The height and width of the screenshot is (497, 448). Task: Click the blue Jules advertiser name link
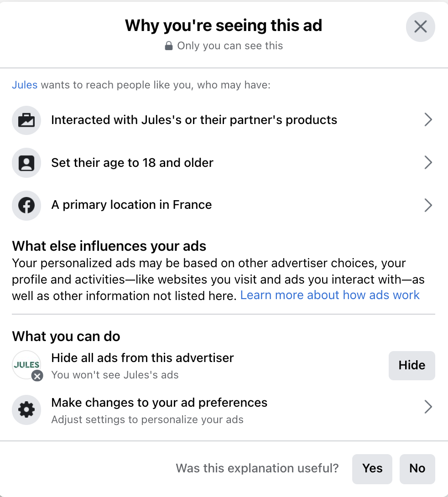[25, 85]
